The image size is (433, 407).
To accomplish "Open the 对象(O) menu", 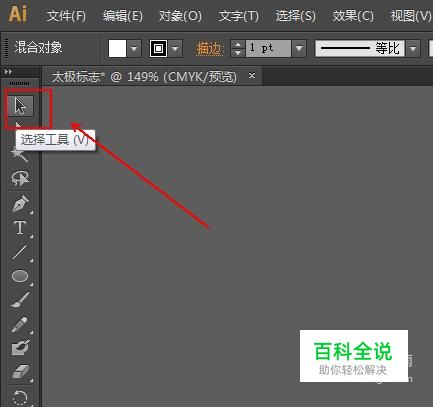I will tap(180, 16).
